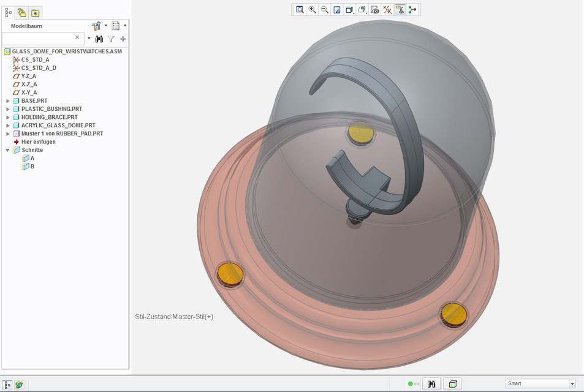
Task: Open the Smart selection filter dropdown
Action: [x=572, y=384]
